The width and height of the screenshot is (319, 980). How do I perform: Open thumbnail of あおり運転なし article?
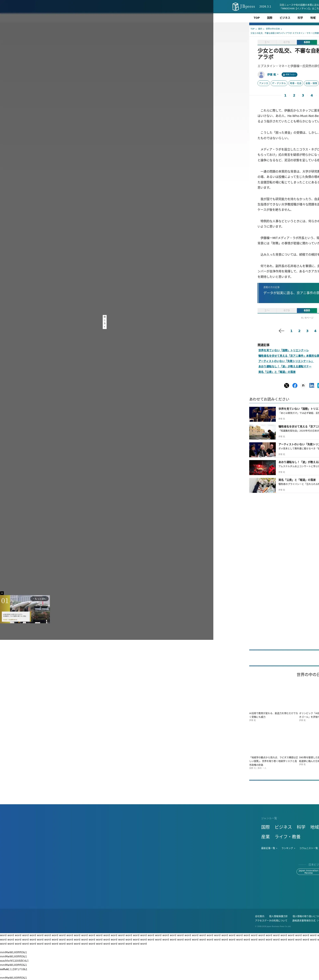(262, 468)
